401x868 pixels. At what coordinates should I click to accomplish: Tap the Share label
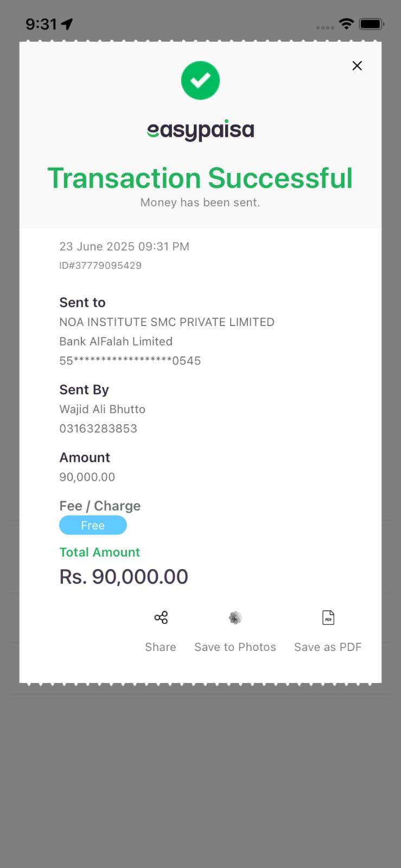[x=161, y=647]
